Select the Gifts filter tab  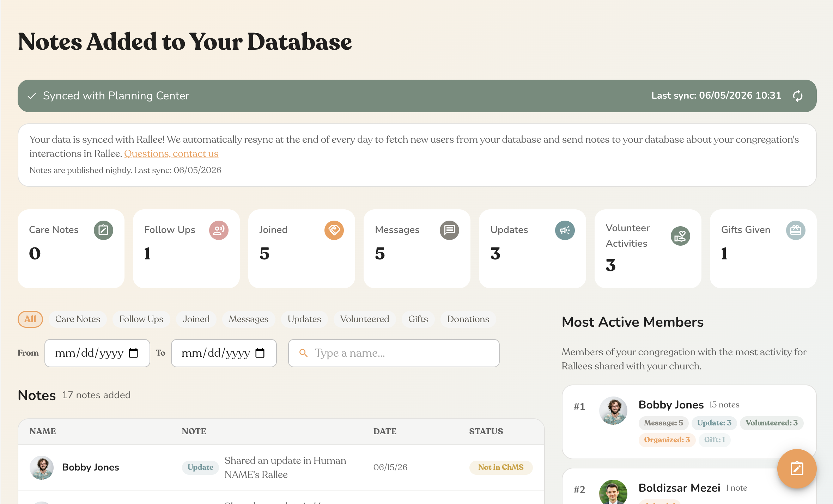[x=418, y=319]
